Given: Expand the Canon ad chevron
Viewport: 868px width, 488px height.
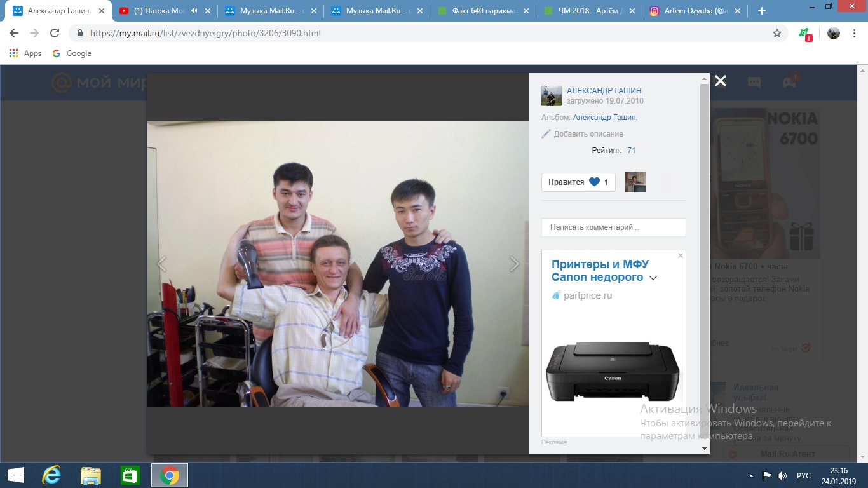Looking at the screenshot, I should tap(653, 278).
